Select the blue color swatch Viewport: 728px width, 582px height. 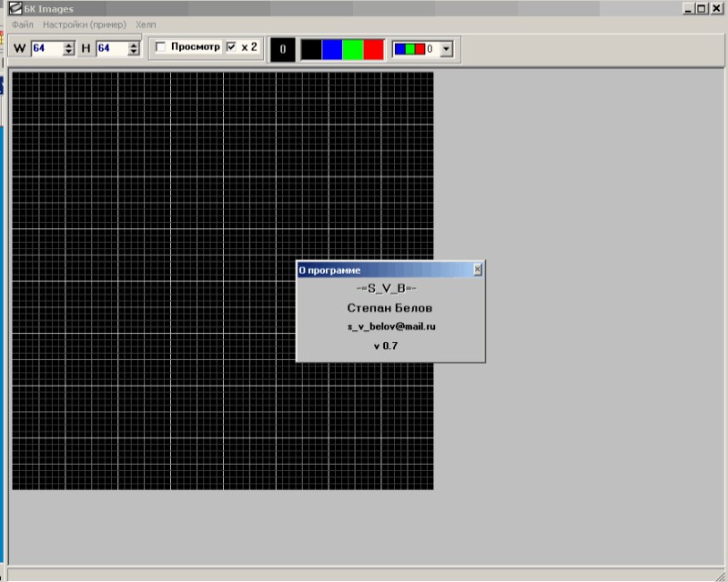(332, 49)
